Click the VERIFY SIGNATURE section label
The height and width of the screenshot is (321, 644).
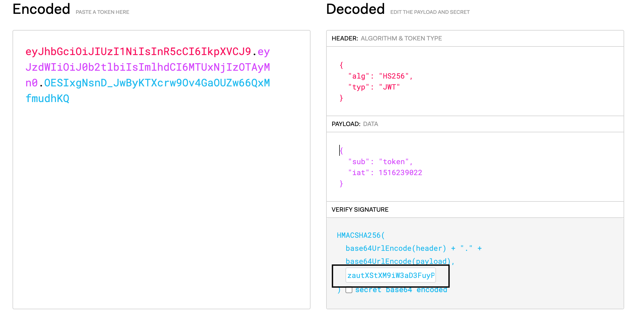pos(360,210)
